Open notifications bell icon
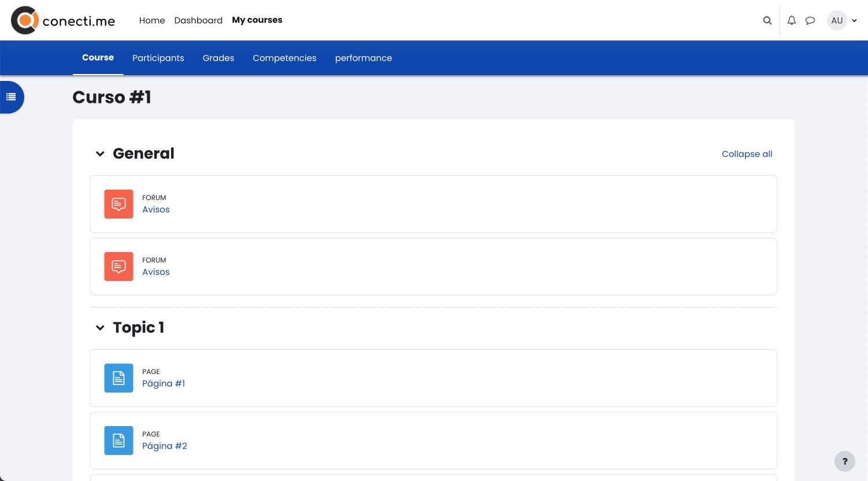Image resolution: width=868 pixels, height=481 pixels. [x=792, y=20]
